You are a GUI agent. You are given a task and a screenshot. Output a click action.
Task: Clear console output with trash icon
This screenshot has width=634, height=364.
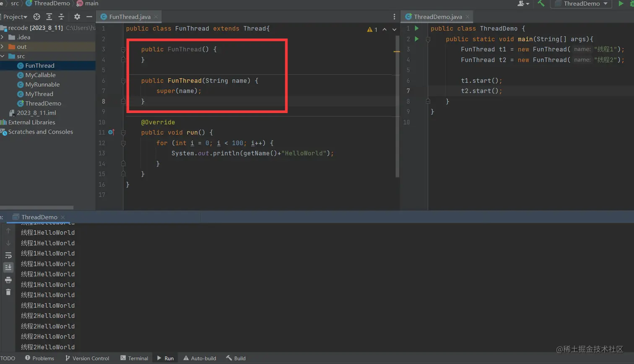pos(8,292)
